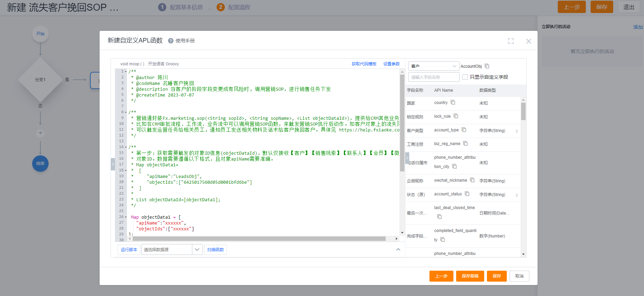Viewport: 644px width, 296px height.
Task: Toggle fullscreen for the function dialog
Action: 511,41
